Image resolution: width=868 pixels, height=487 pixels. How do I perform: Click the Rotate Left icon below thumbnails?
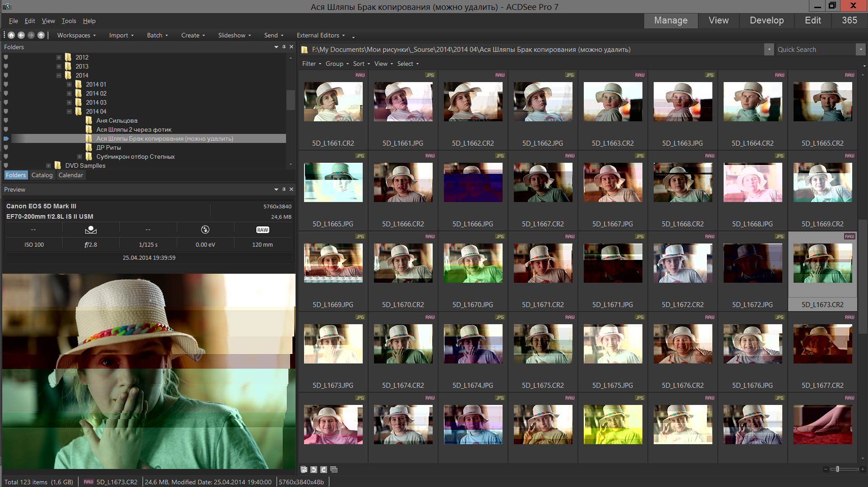click(314, 469)
